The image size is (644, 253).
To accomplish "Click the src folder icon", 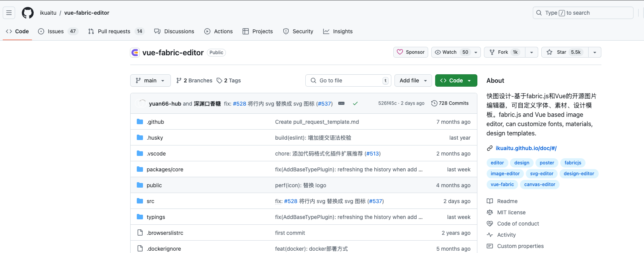I will pos(140,201).
